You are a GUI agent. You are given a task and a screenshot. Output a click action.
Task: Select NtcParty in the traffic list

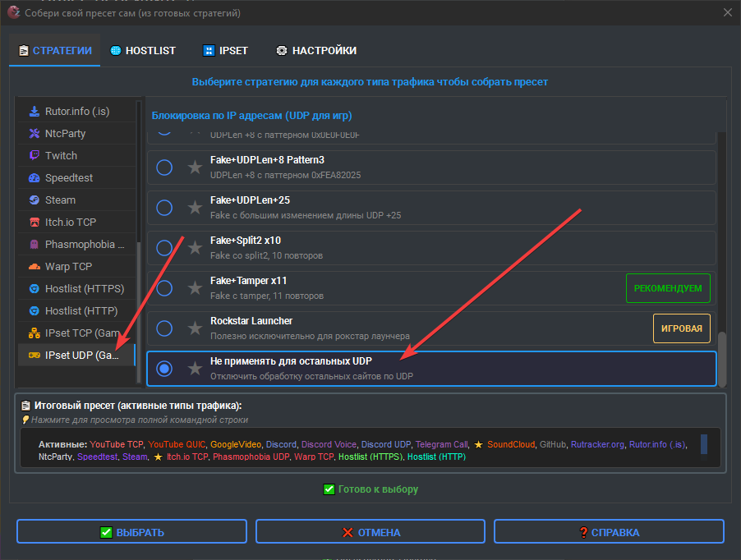coord(76,134)
